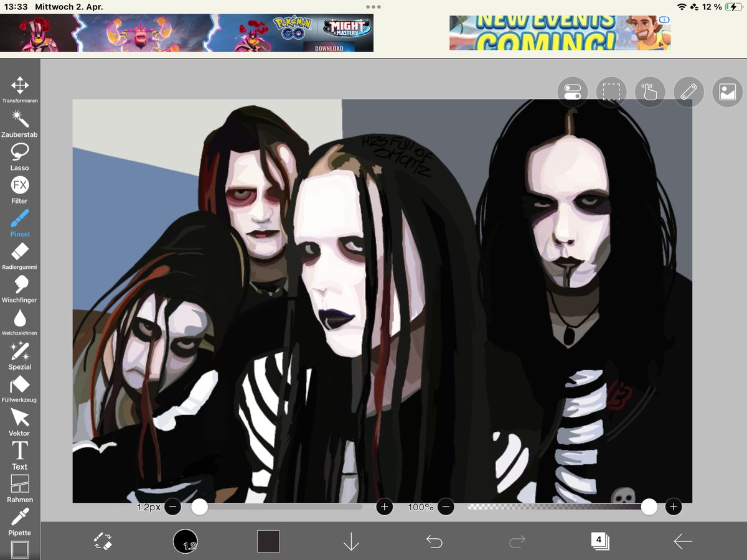Open the Rahmen frame tool
Viewport: 747px width, 560px height.
pyautogui.click(x=20, y=488)
